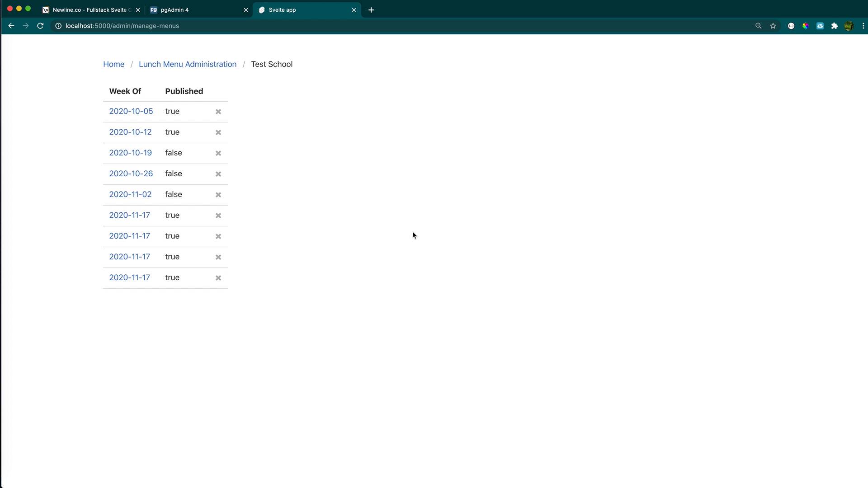This screenshot has height=488, width=868.
Task: Delete the 2020-10-05 menu with the X
Action: (x=218, y=112)
